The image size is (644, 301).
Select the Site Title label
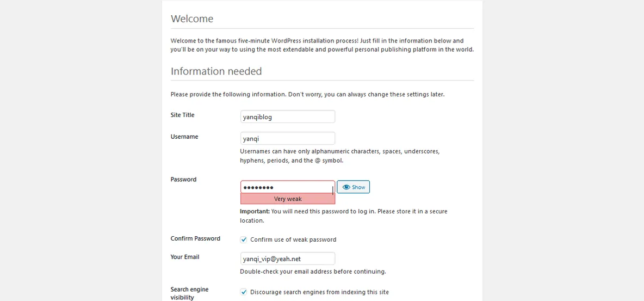coord(182,115)
